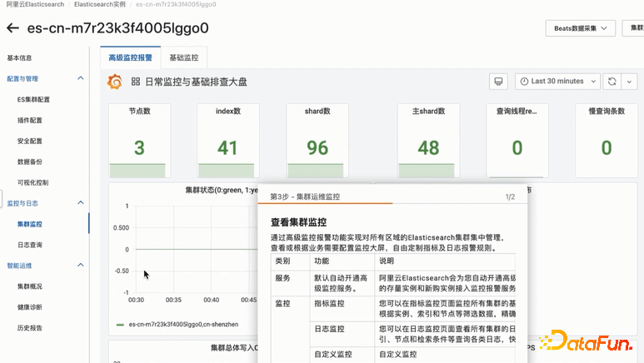Viewport: 644px width, 363px height.
Task: Collapse the 智能运维 section
Action: click(81, 266)
